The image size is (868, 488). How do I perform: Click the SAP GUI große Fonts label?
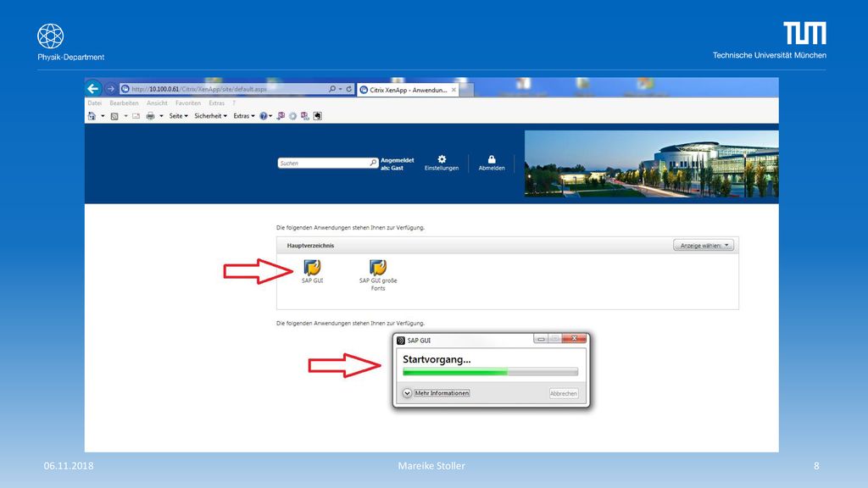[x=378, y=285]
